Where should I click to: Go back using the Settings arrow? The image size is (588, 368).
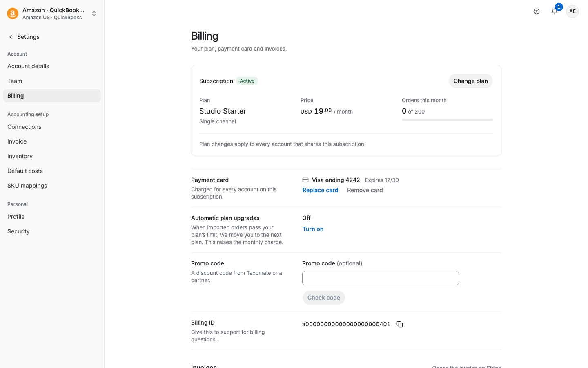(11, 37)
